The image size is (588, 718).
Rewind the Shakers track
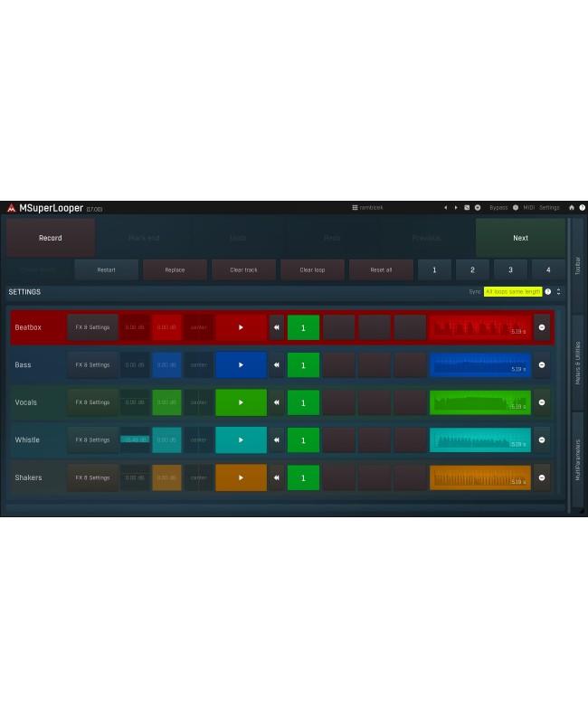pyautogui.click(x=277, y=477)
